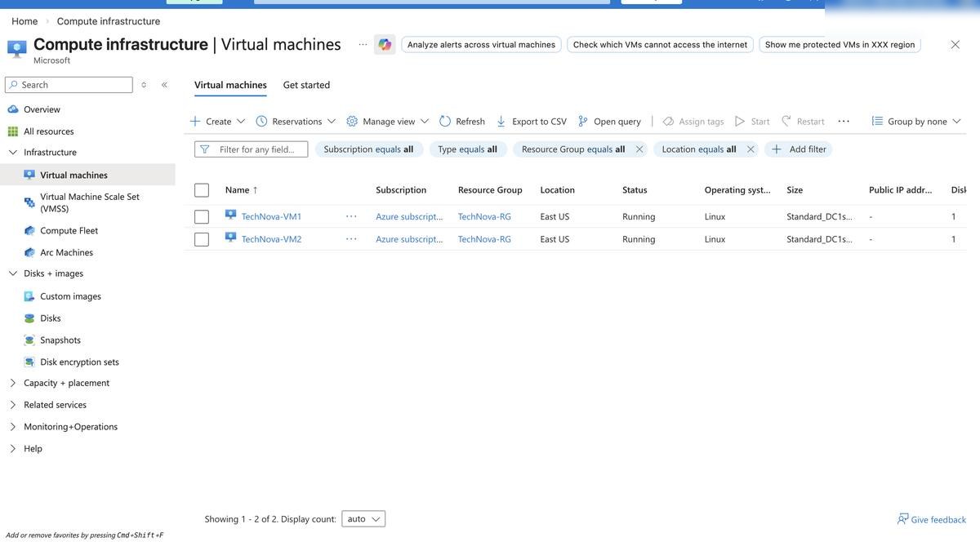
Task: Check the box for TechNova-VM1
Action: [202, 216]
